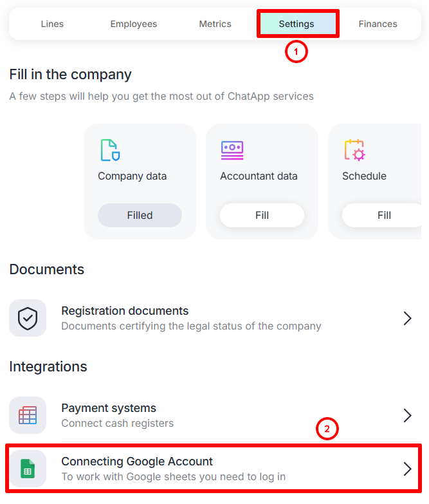Screen dimensions: 429x504
Task: Open the Registration documents title link
Action: (125, 311)
